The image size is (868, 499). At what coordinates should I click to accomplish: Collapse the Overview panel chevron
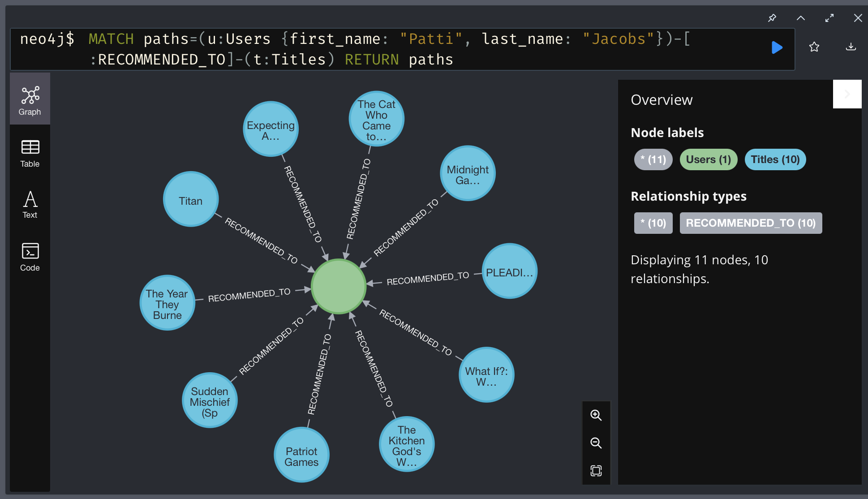click(x=847, y=94)
